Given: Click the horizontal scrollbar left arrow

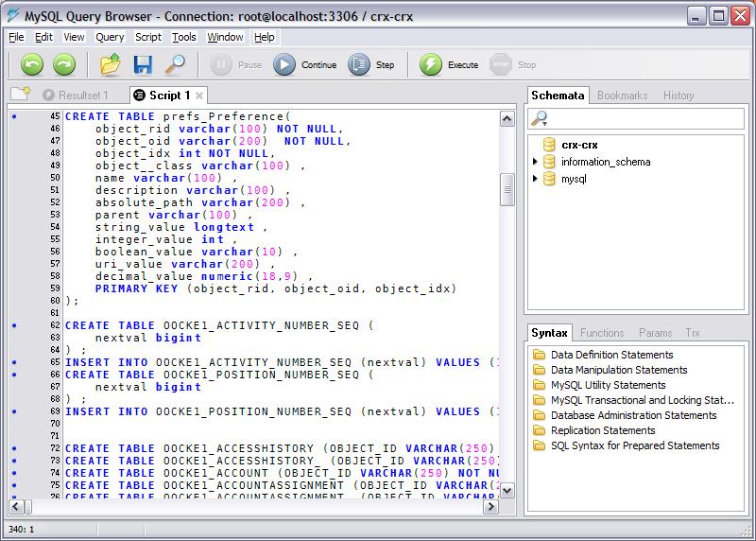Looking at the screenshot, I should [16, 507].
